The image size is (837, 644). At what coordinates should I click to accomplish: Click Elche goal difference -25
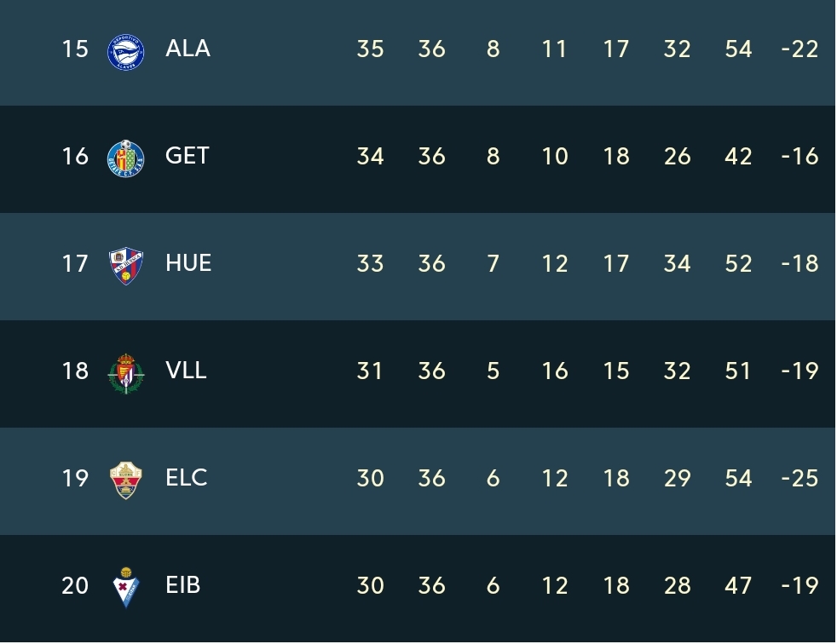[x=799, y=478]
